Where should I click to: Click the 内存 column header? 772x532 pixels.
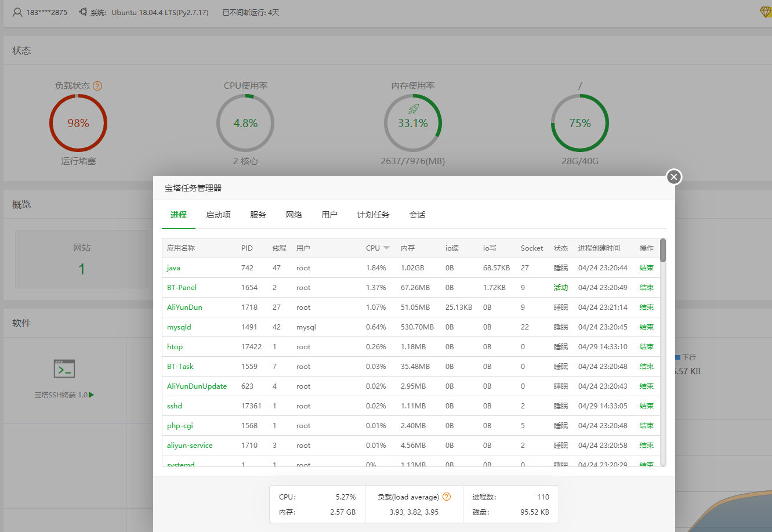(408, 248)
